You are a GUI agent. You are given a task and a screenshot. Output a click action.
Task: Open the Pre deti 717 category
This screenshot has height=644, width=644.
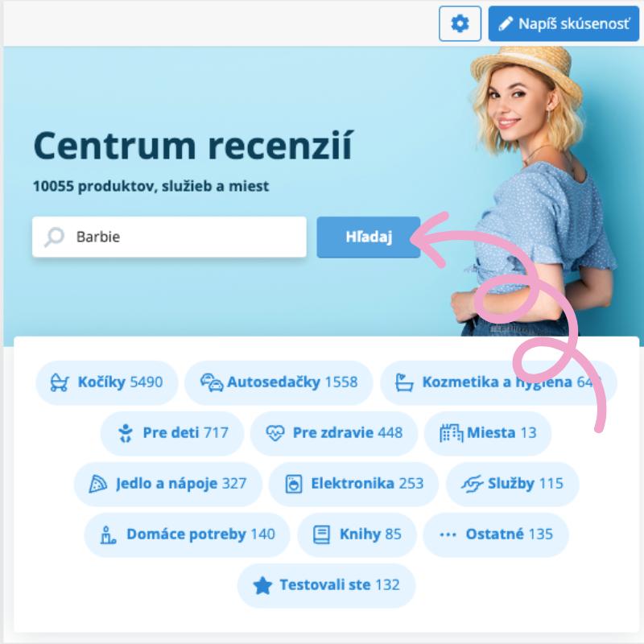[x=172, y=433]
